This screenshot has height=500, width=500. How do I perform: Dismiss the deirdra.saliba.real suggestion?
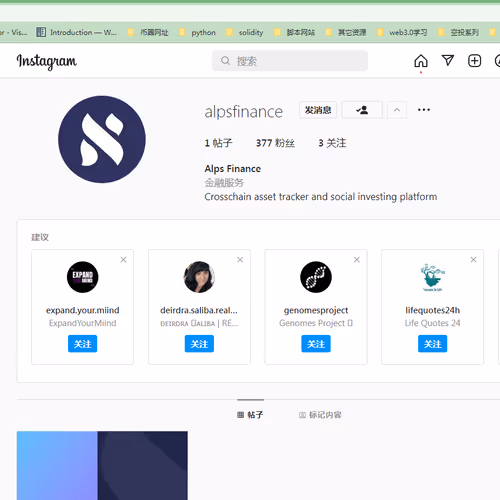click(240, 260)
